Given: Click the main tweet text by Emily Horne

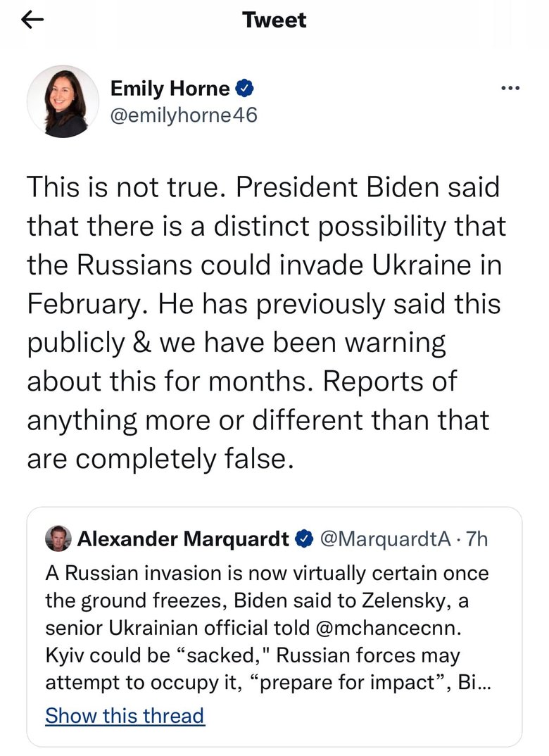Looking at the screenshot, I should [266, 322].
